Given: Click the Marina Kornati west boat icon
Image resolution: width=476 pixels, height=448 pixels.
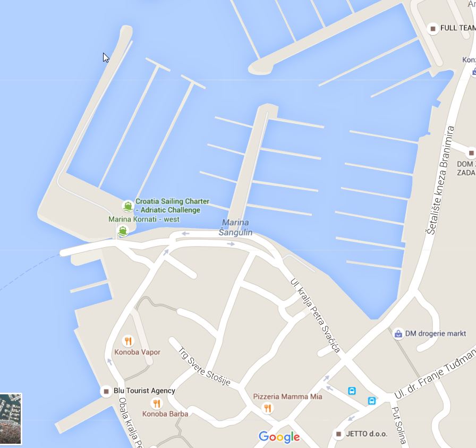Looking at the screenshot, I should [123, 232].
